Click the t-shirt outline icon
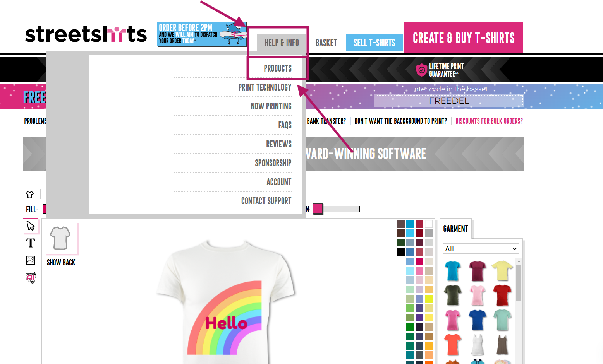Viewport: 603px width, 364px height. 30,194
